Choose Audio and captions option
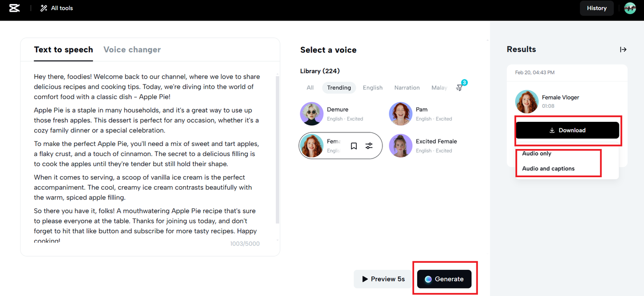 [x=548, y=169]
